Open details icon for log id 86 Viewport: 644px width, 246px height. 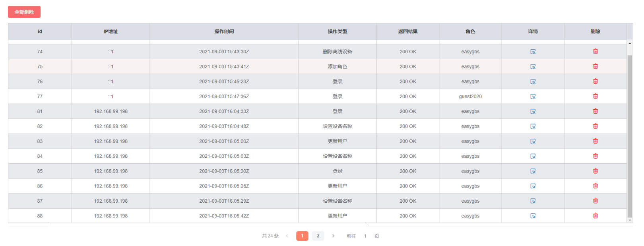click(x=533, y=186)
